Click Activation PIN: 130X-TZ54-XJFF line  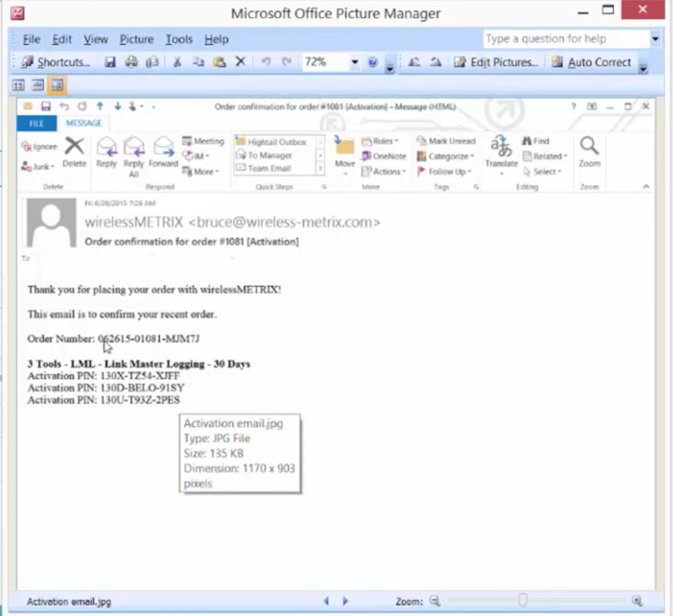coord(103,377)
